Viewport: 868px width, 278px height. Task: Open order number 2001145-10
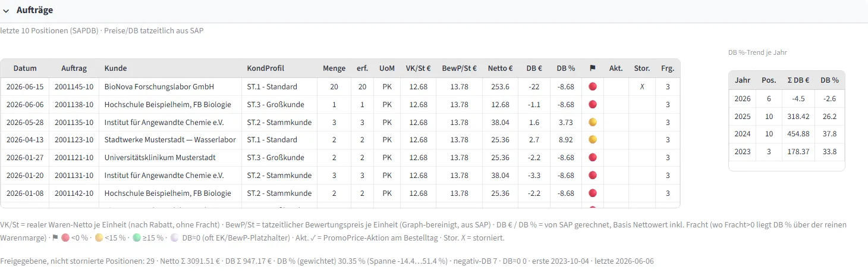pyautogui.click(x=74, y=87)
